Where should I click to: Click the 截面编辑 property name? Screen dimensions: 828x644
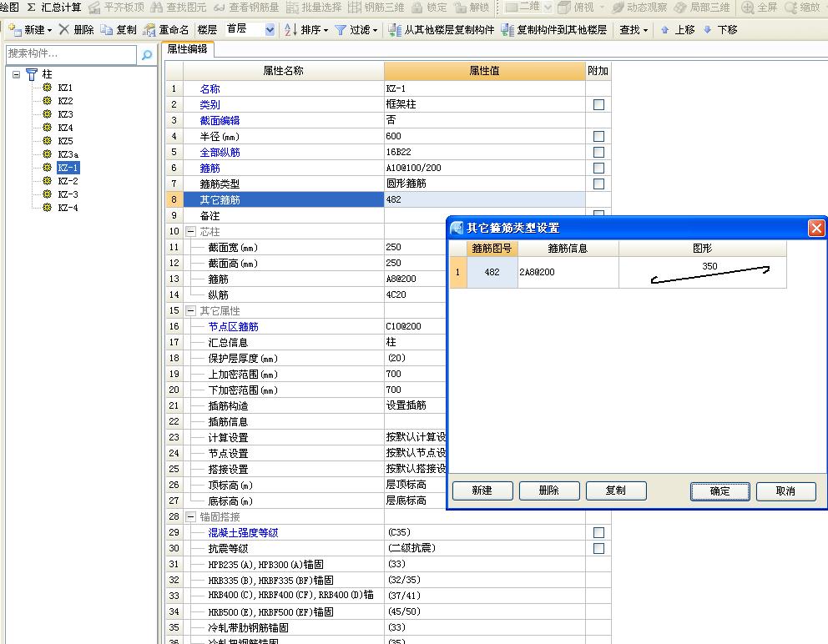(x=220, y=120)
